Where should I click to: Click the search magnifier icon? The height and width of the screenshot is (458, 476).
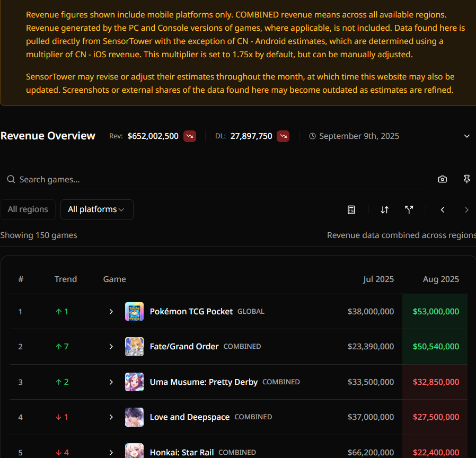[11, 179]
